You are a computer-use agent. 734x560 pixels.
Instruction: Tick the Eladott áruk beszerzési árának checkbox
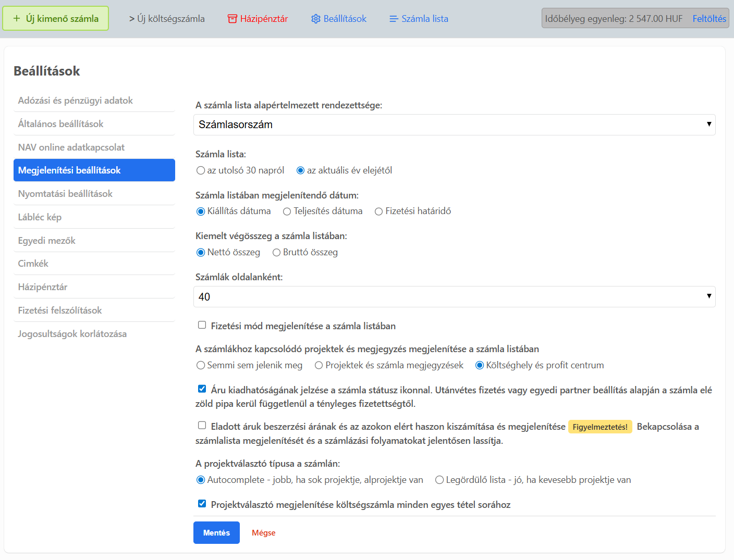point(202,425)
